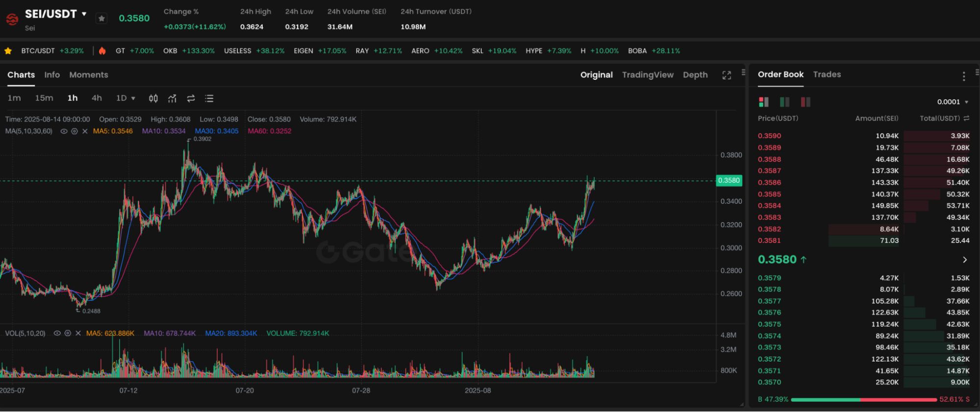The image size is (980, 412).
Task: Open the RAY +12.71% ticker
Action: click(x=379, y=51)
